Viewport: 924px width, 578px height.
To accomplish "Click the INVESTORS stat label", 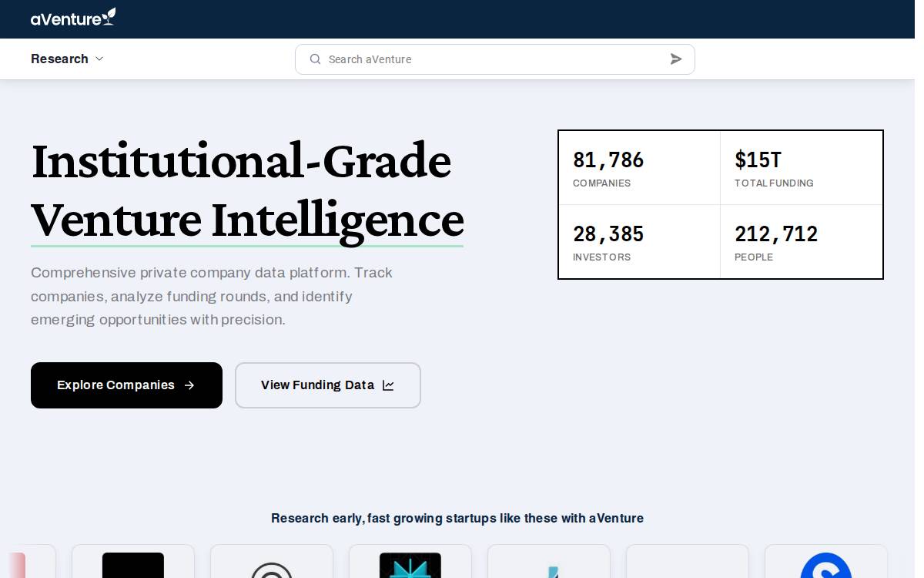I will [x=601, y=257].
